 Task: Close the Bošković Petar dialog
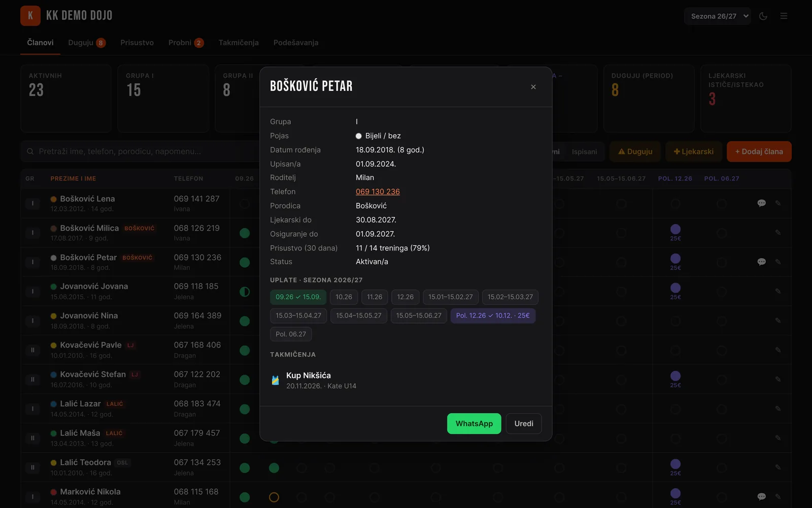point(533,87)
